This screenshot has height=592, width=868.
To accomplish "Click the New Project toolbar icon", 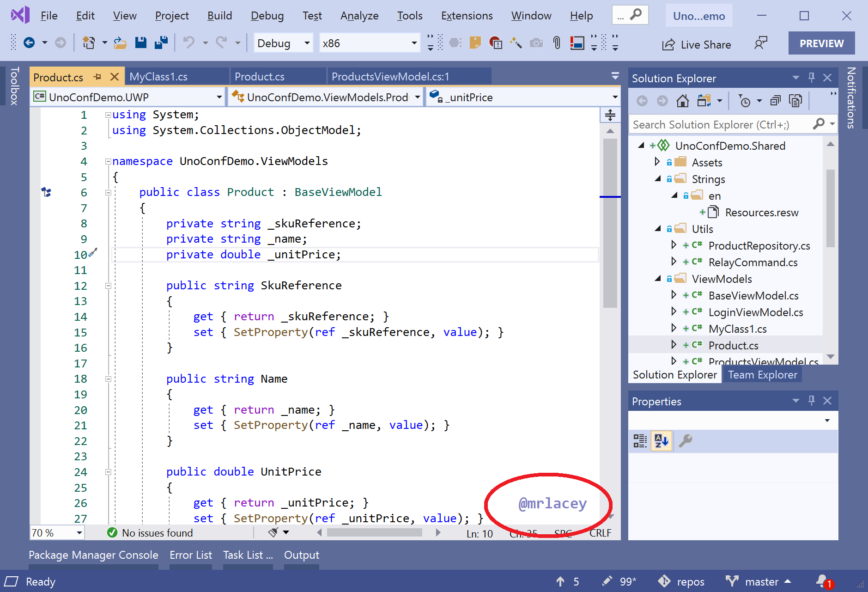I will pos(88,43).
